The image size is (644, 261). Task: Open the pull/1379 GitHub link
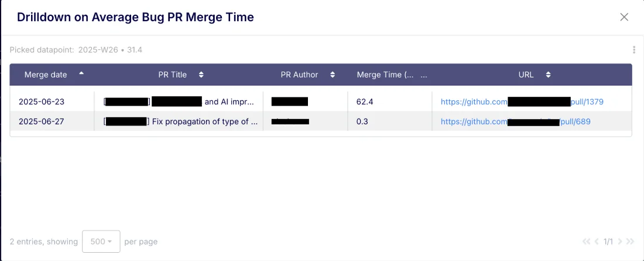point(587,102)
